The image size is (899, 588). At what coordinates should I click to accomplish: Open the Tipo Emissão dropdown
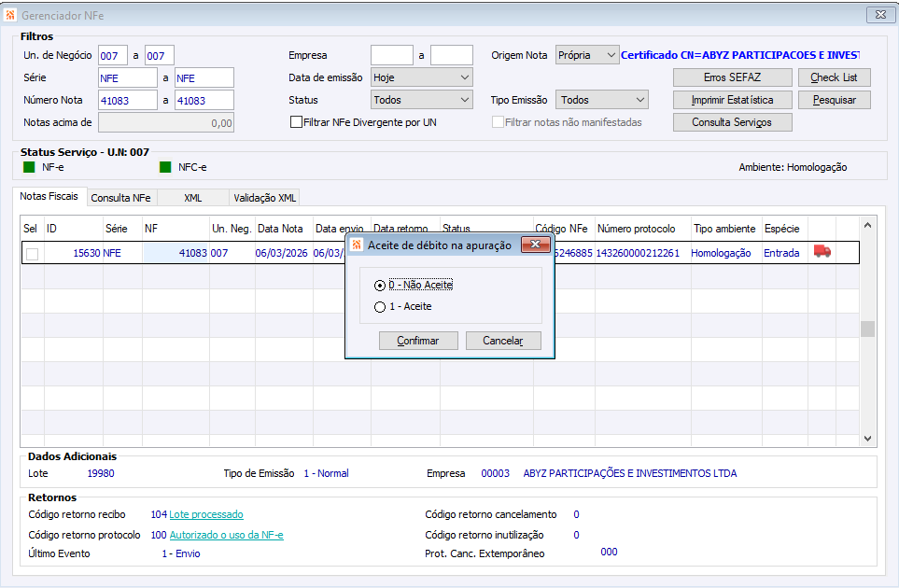[x=602, y=100]
